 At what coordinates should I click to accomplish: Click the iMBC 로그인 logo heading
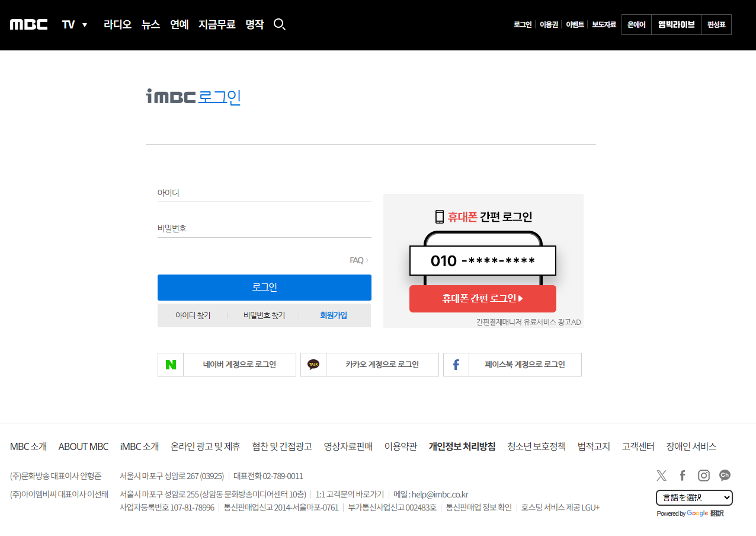coord(194,97)
